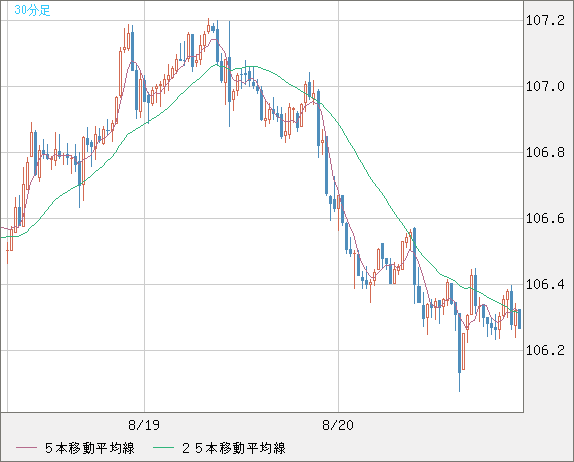Click the purple 5-period legend line swatch
The image size is (574, 462).
pyautogui.click(x=26, y=448)
